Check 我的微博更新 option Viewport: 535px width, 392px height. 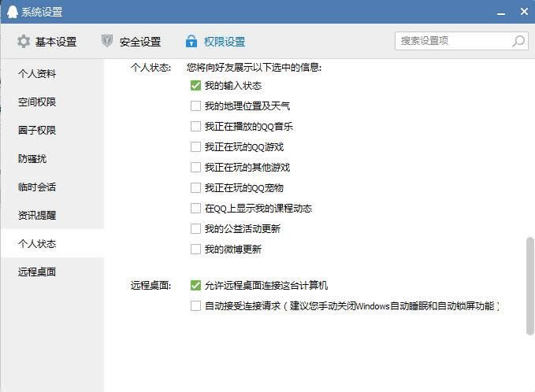pyautogui.click(x=195, y=250)
